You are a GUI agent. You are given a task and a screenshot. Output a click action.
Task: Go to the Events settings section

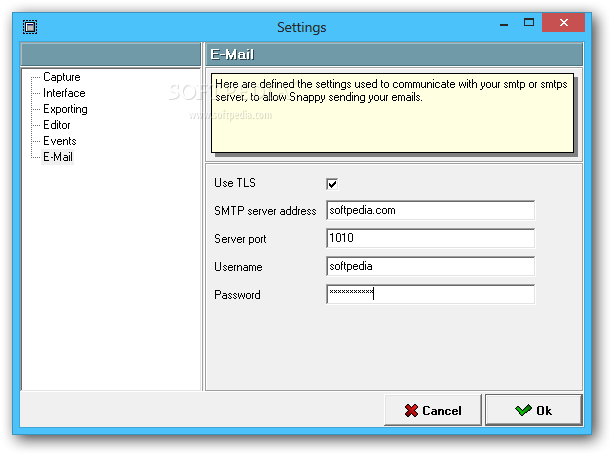[x=60, y=141]
